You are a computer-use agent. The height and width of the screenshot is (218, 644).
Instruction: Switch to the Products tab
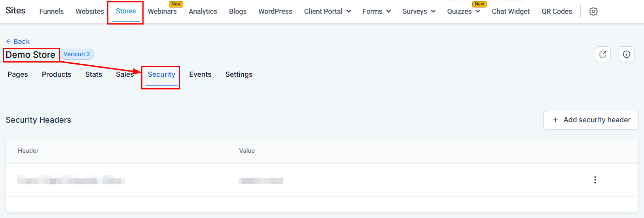point(57,74)
